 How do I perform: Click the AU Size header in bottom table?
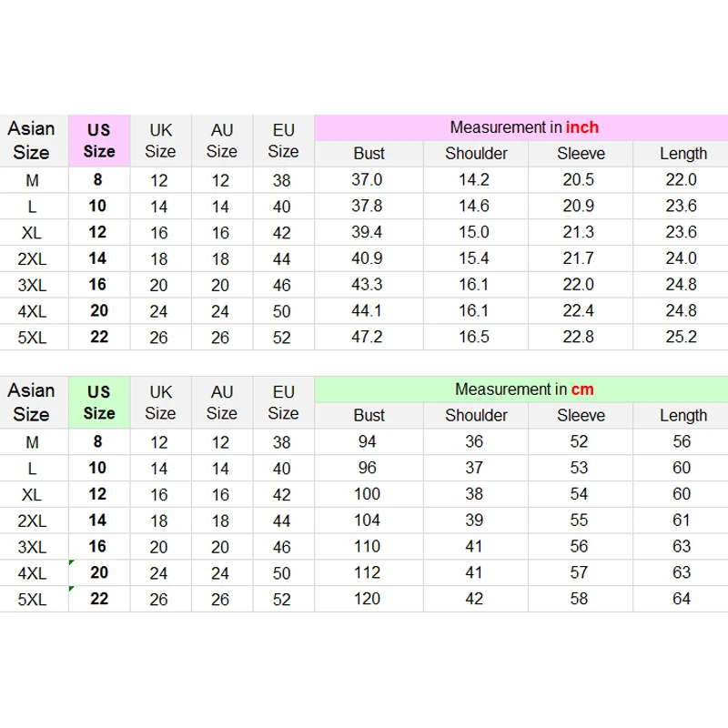pos(221,402)
